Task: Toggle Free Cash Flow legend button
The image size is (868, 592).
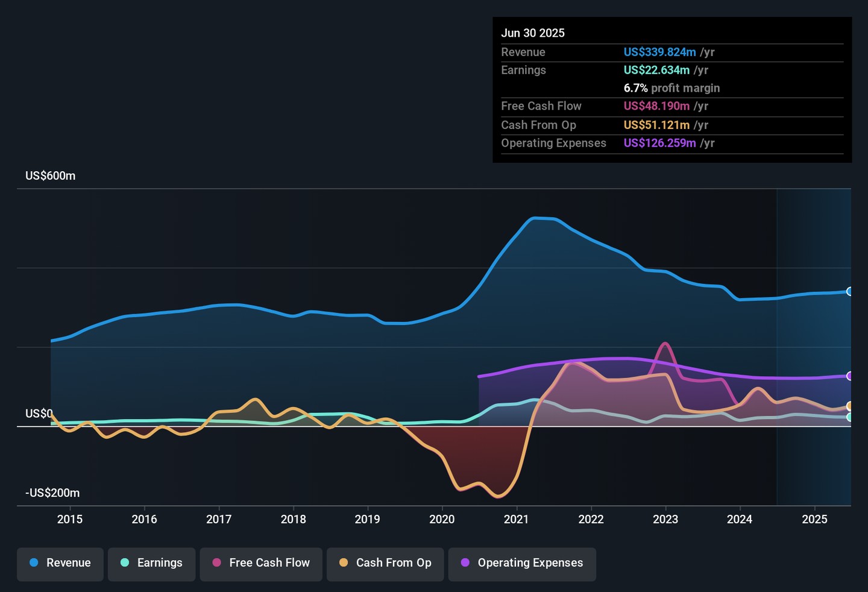Action: [x=261, y=563]
